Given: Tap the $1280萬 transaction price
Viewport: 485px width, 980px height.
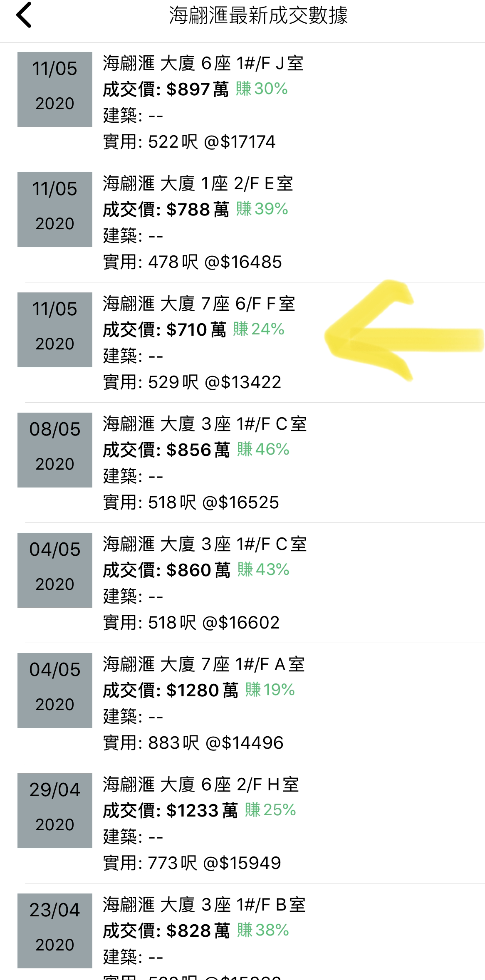Looking at the screenshot, I should pos(202,690).
